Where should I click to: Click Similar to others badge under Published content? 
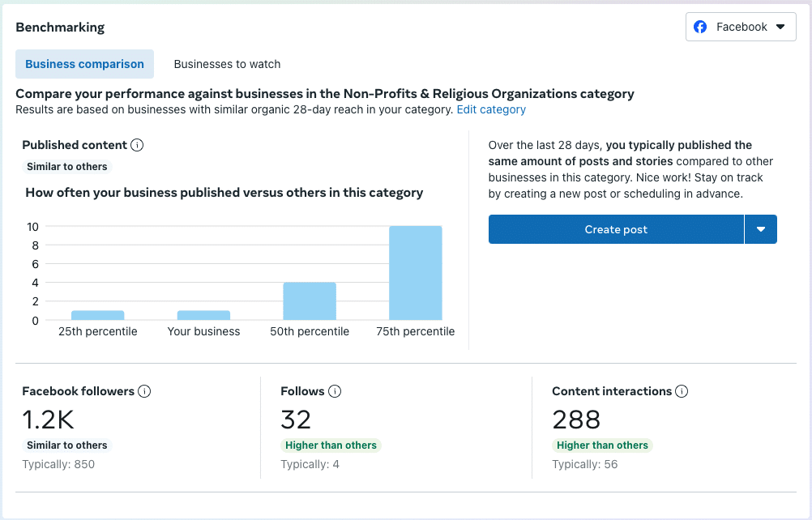pos(66,167)
